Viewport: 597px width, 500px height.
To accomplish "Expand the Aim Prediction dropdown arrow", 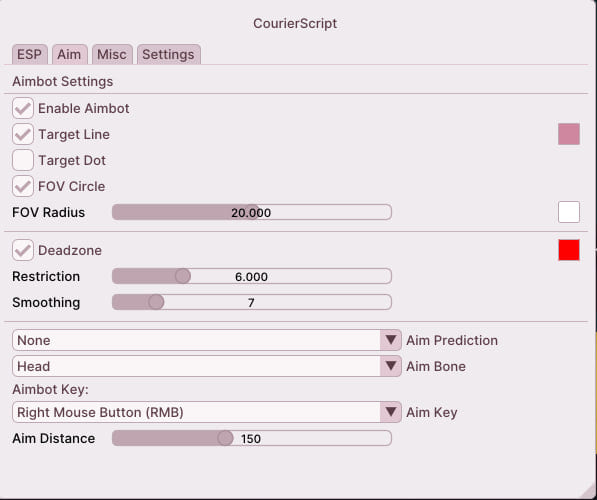I will (x=391, y=340).
